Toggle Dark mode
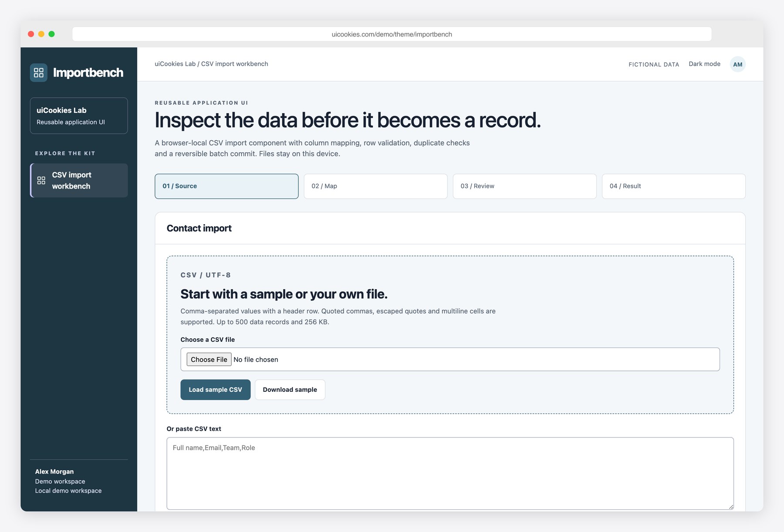784x532 pixels. [704, 64]
